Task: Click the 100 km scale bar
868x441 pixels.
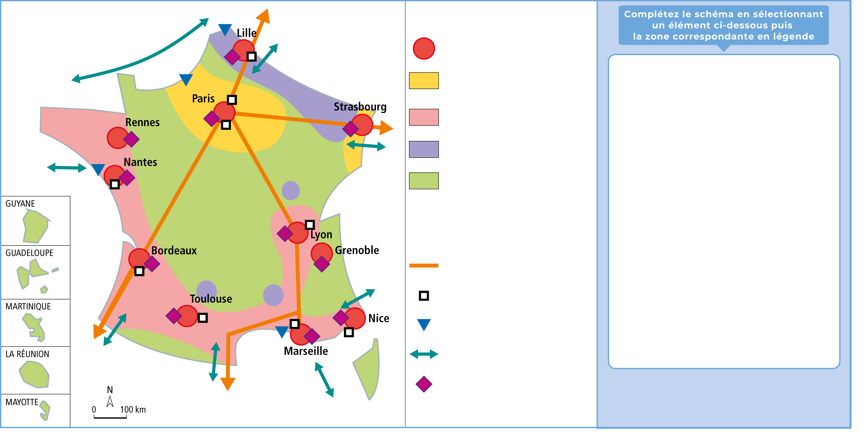Action: (x=110, y=417)
